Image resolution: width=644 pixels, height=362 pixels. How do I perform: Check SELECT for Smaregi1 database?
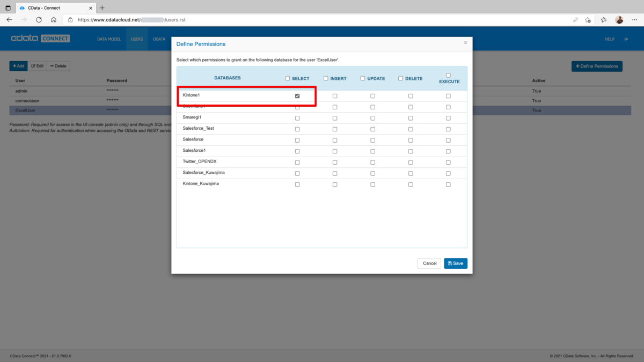(297, 118)
